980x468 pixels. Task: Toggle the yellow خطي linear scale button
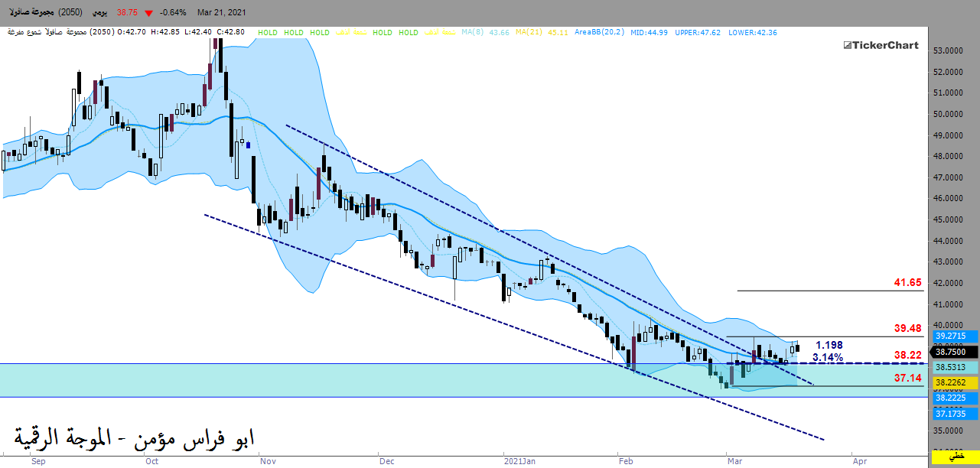coord(954,456)
